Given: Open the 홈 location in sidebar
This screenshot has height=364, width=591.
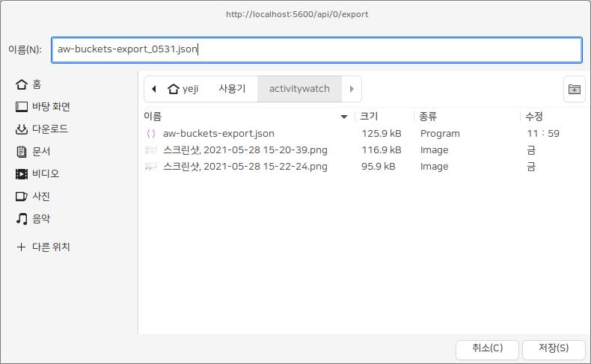Looking at the screenshot, I should pos(30,84).
